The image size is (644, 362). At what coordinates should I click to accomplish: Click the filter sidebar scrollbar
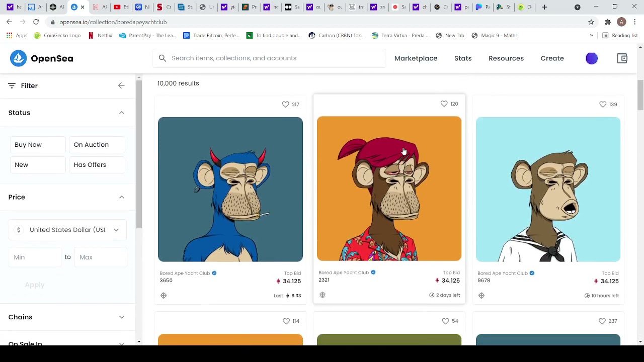tap(139, 153)
